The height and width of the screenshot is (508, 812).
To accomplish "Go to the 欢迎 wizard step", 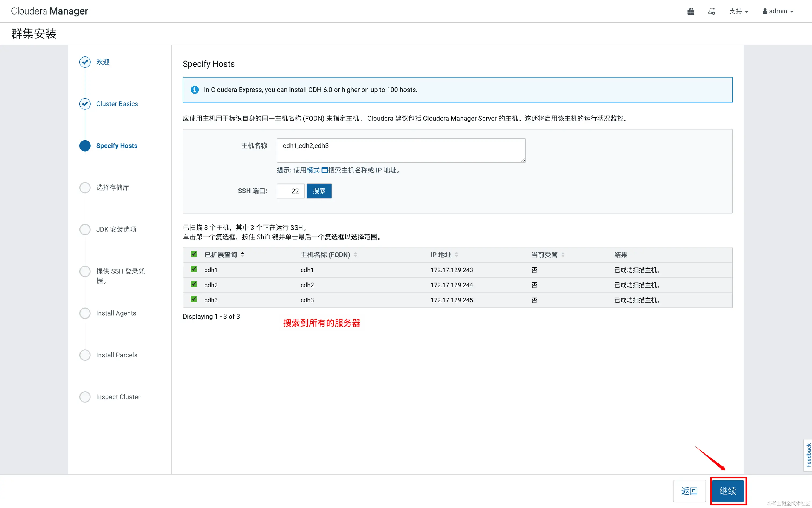I will pyautogui.click(x=103, y=62).
